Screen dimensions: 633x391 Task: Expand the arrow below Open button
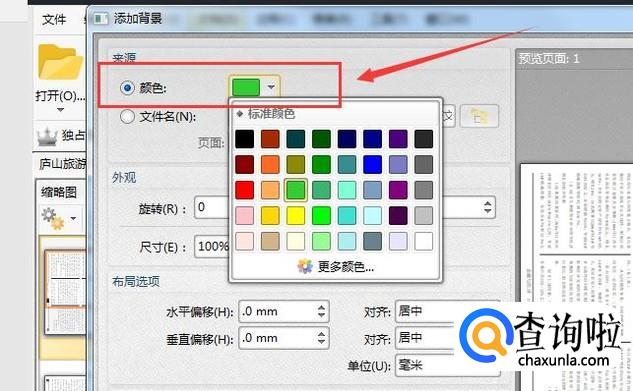click(60, 109)
